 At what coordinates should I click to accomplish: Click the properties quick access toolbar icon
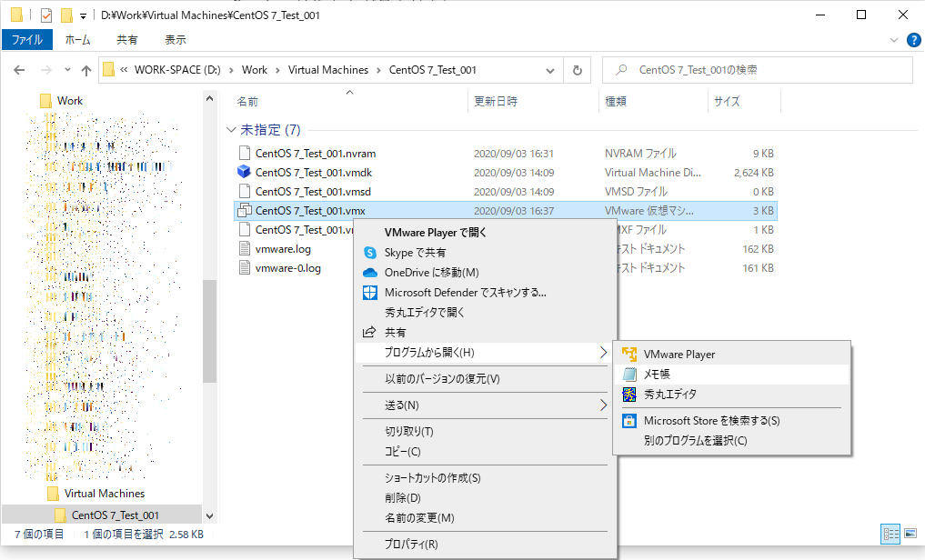(x=46, y=15)
